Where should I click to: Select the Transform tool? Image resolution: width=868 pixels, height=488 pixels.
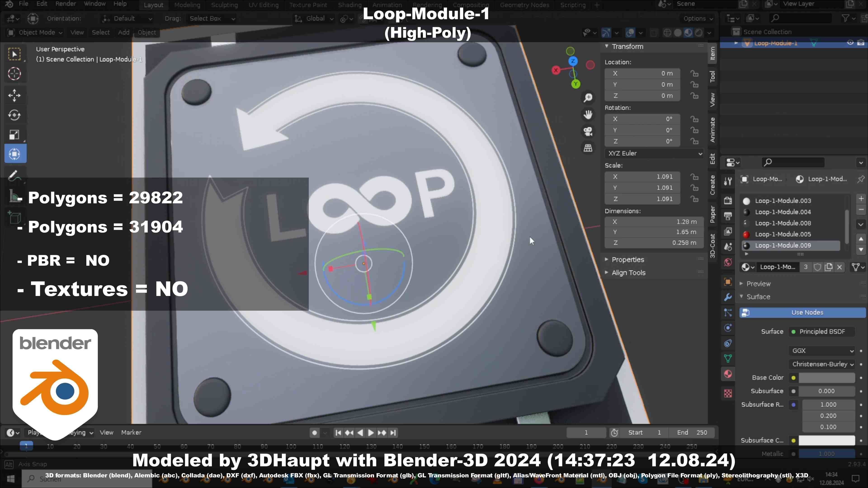point(15,154)
